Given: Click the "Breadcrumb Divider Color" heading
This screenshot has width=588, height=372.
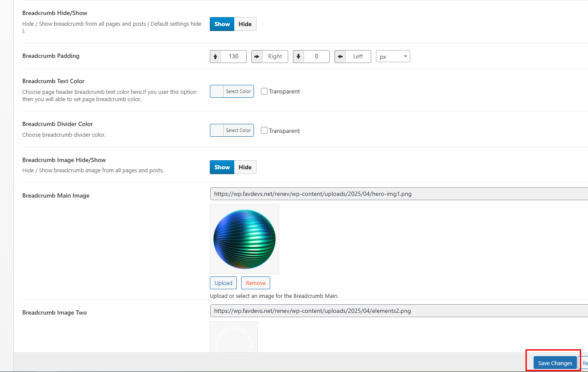Looking at the screenshot, I should click(x=58, y=124).
